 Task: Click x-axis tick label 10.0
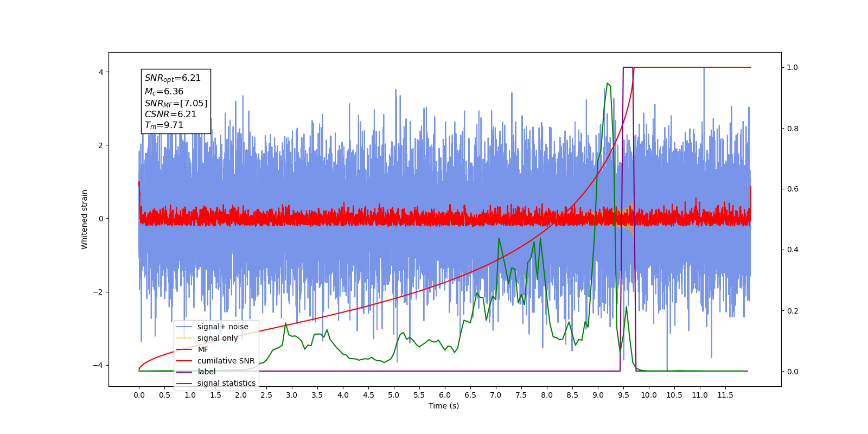[x=649, y=395]
